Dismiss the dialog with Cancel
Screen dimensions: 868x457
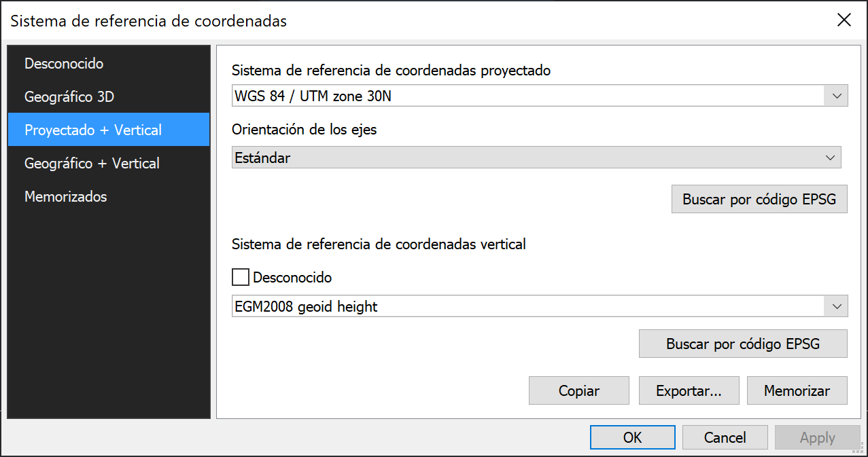coord(725,438)
